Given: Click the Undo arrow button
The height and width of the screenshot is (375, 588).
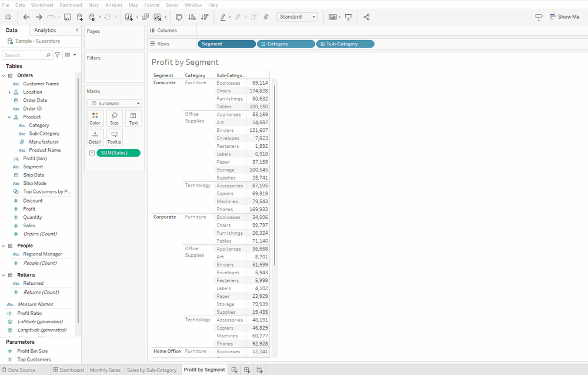Looking at the screenshot, I should pyautogui.click(x=26, y=16).
